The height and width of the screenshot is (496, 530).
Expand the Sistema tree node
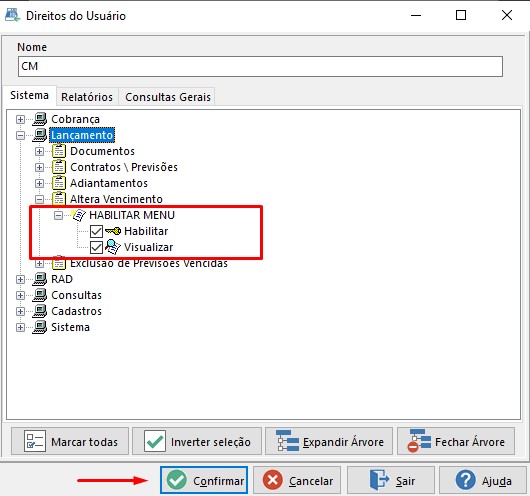tap(20, 327)
